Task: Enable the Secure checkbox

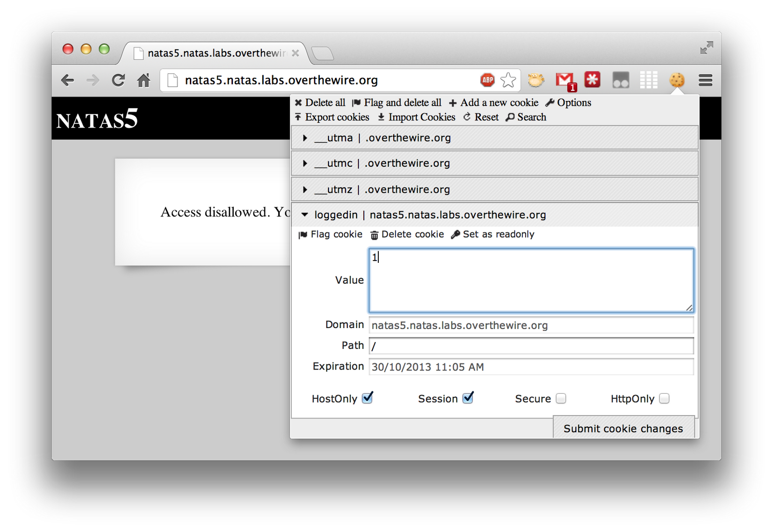Action: 561,399
